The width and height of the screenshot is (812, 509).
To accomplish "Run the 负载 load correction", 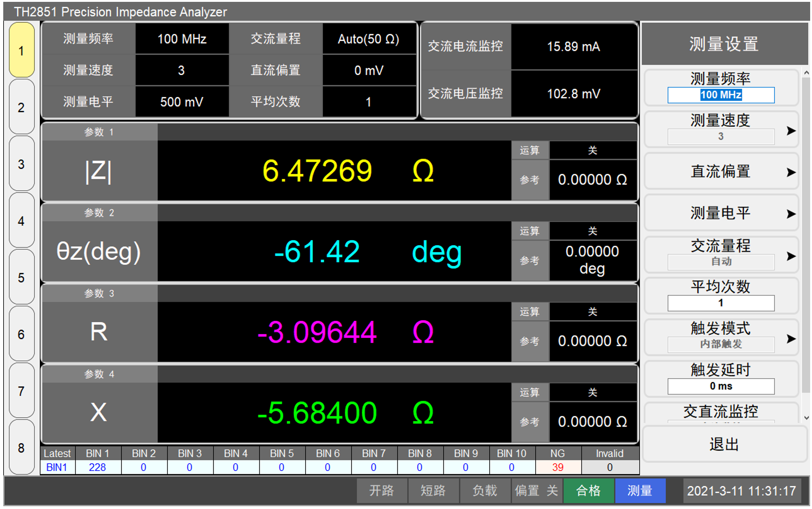I will [484, 490].
